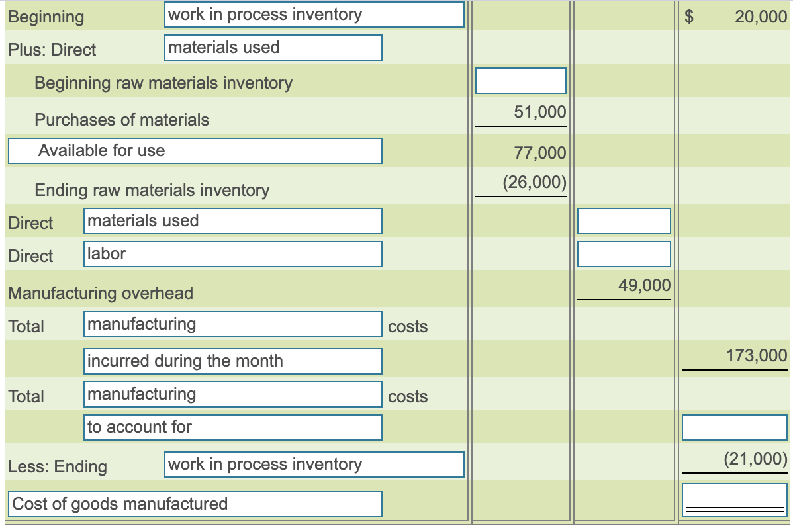Select the 'labor' input field beside second Direct
This screenshot has width=793, height=532.
tap(232, 253)
